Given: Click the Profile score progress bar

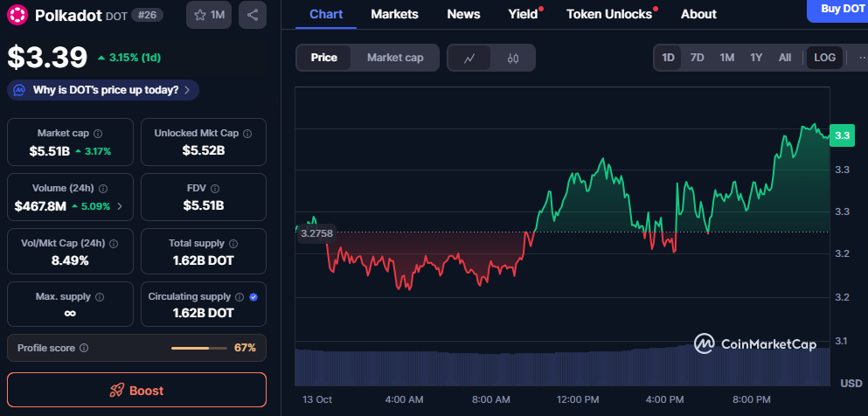Looking at the screenshot, I should [x=198, y=348].
